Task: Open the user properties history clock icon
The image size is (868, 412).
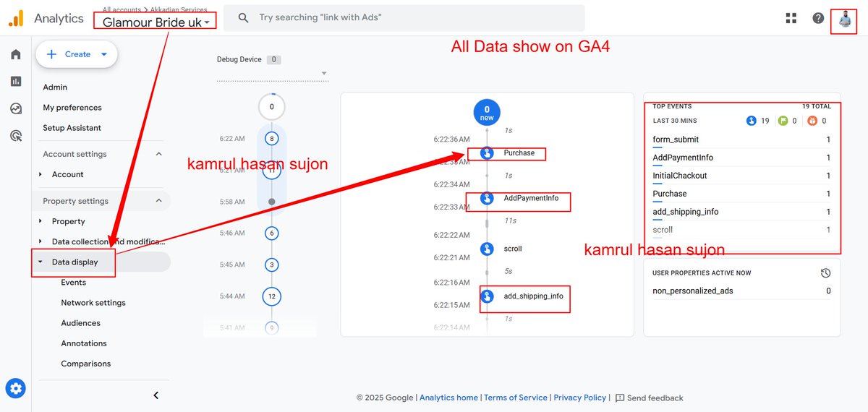Action: (825, 273)
